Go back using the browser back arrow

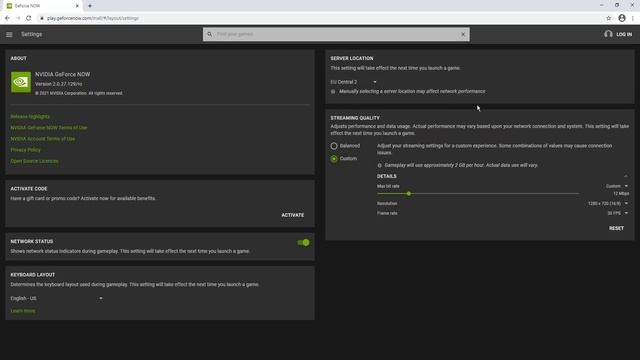7,18
